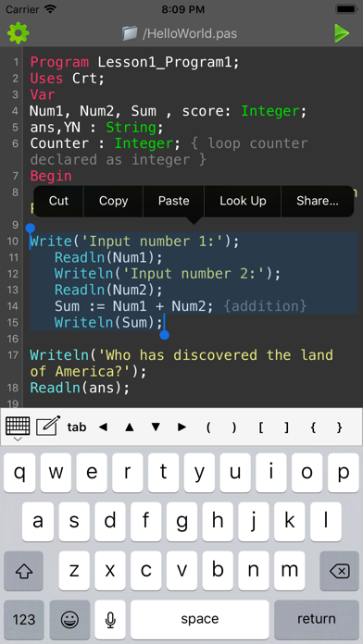This screenshot has width=363, height=644.
Task: Move cursor left with the left arrow
Action: pos(103,427)
